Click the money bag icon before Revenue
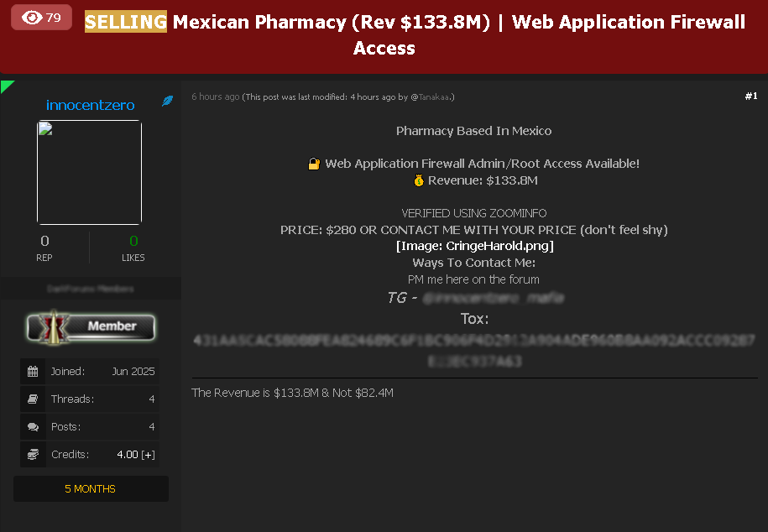 tap(418, 180)
